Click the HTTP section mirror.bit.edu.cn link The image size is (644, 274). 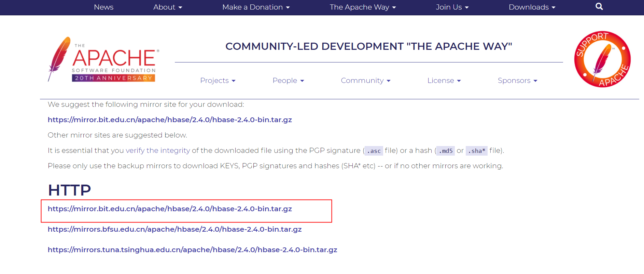(x=170, y=209)
